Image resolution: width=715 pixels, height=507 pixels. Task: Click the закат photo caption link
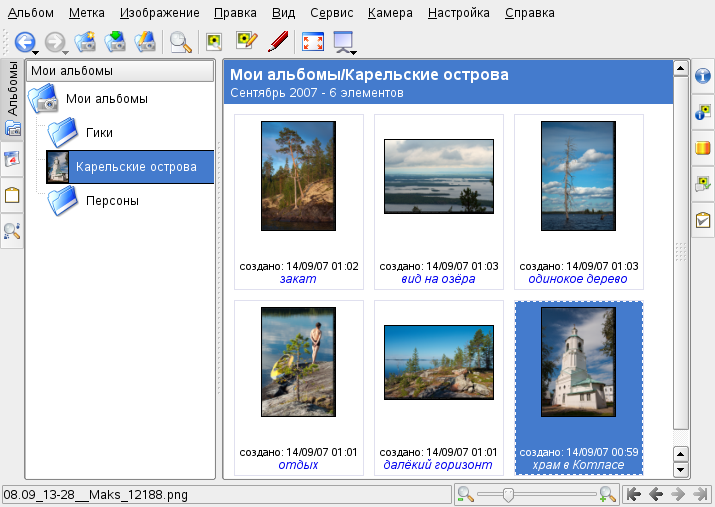(x=298, y=279)
